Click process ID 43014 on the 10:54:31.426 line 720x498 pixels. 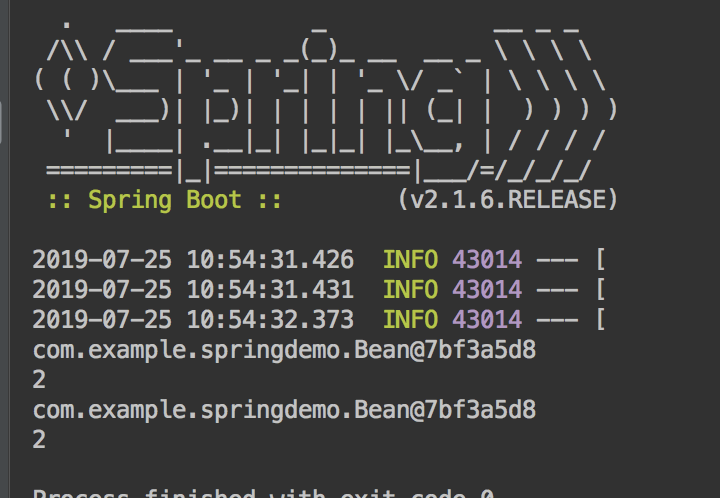click(487, 260)
